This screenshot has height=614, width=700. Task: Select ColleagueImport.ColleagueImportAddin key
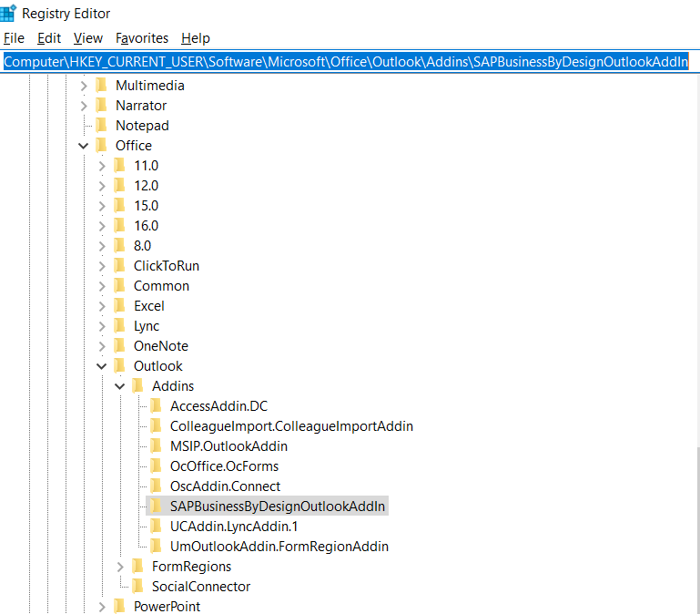(291, 426)
